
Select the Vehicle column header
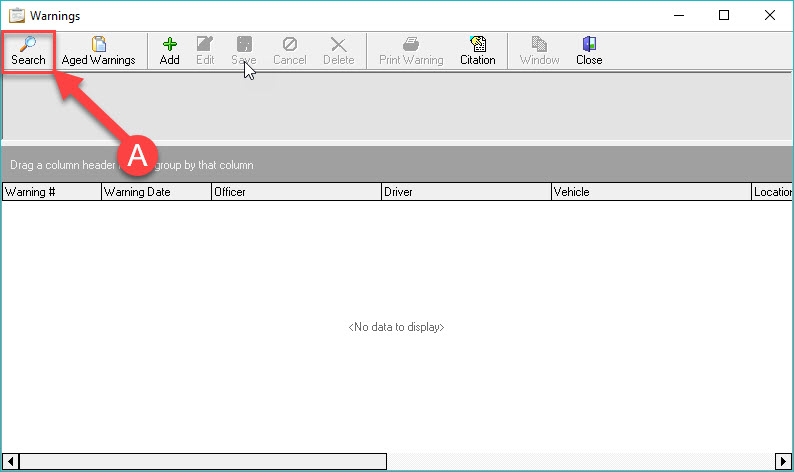coord(650,192)
